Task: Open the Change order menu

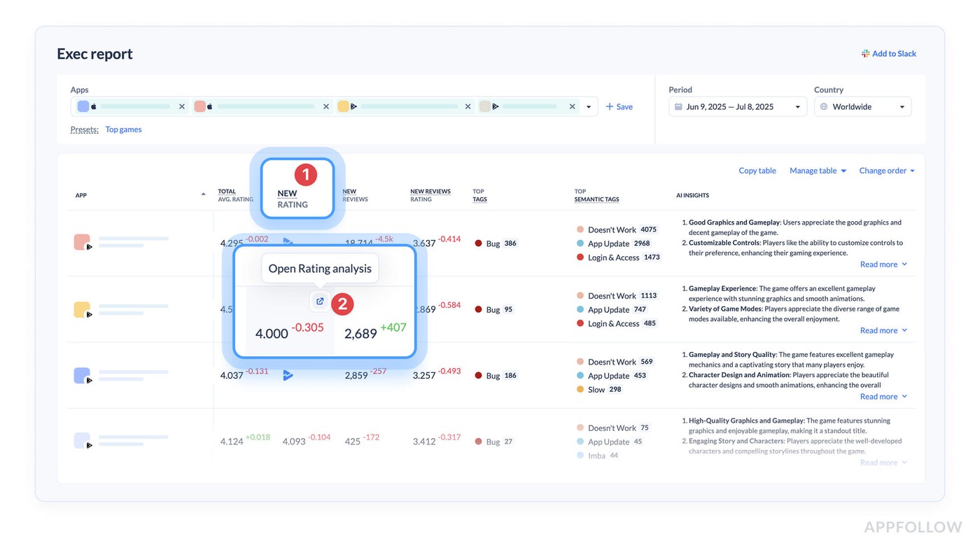Action: pyautogui.click(x=886, y=171)
